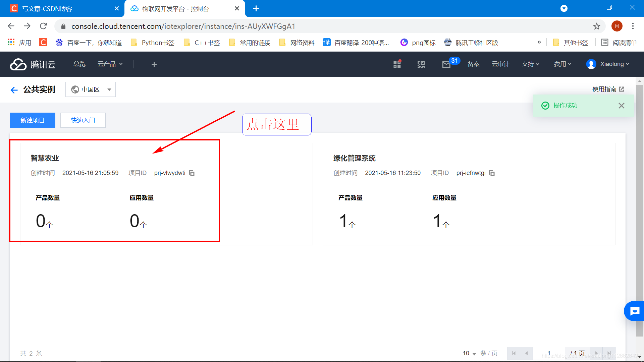Dismiss the 操作成功 notification
The image size is (644, 362).
point(621,106)
